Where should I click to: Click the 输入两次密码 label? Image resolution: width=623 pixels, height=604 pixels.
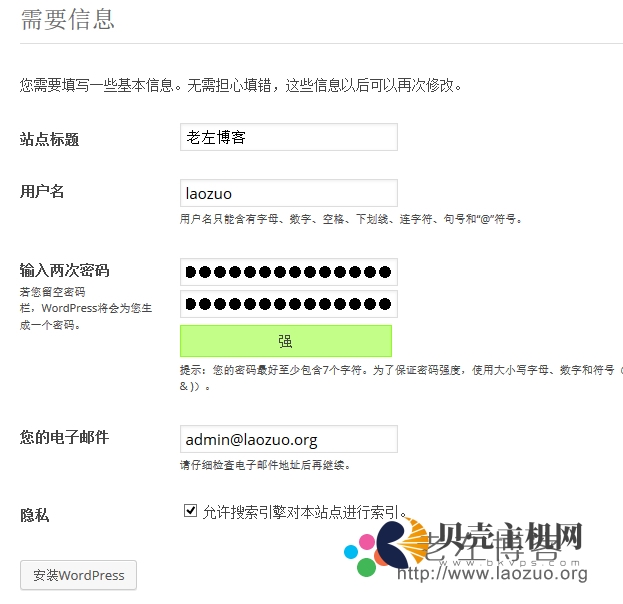[x=64, y=270]
